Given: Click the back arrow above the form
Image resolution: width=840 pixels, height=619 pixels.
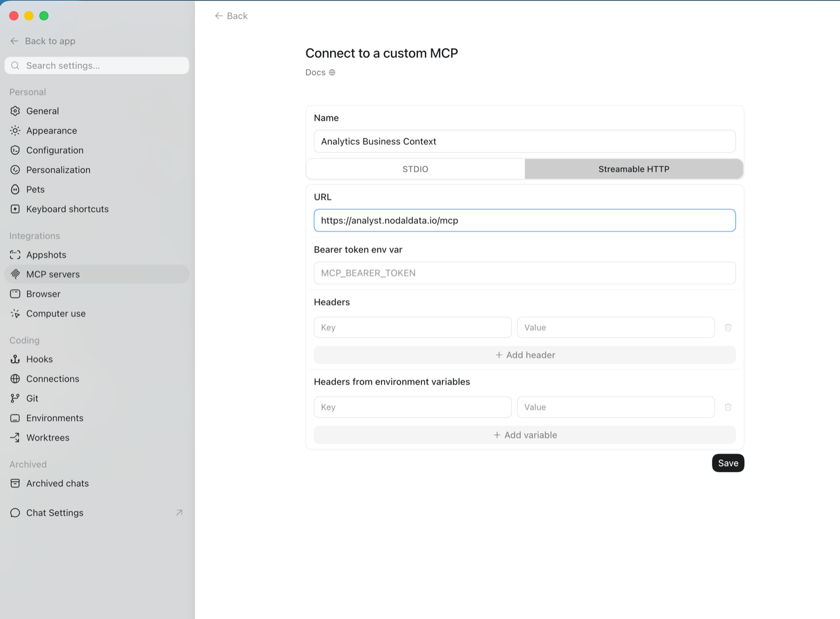Looking at the screenshot, I should pyautogui.click(x=219, y=16).
